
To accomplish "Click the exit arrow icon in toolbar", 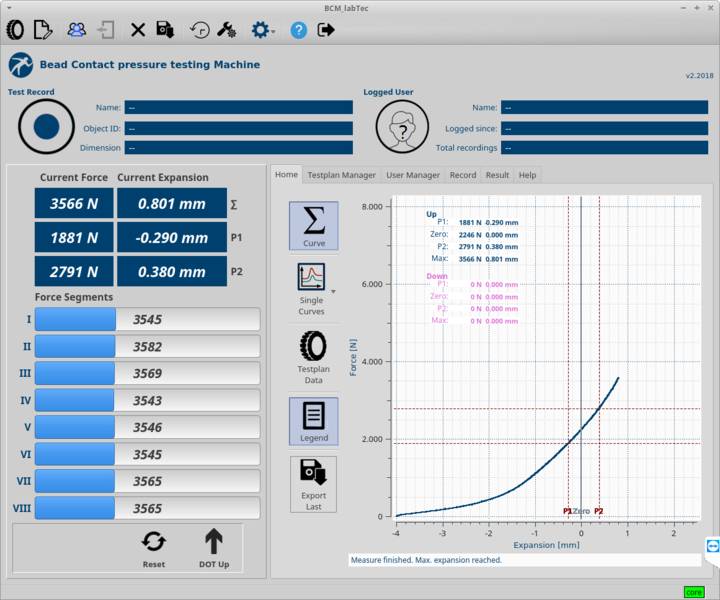I will coord(326,30).
